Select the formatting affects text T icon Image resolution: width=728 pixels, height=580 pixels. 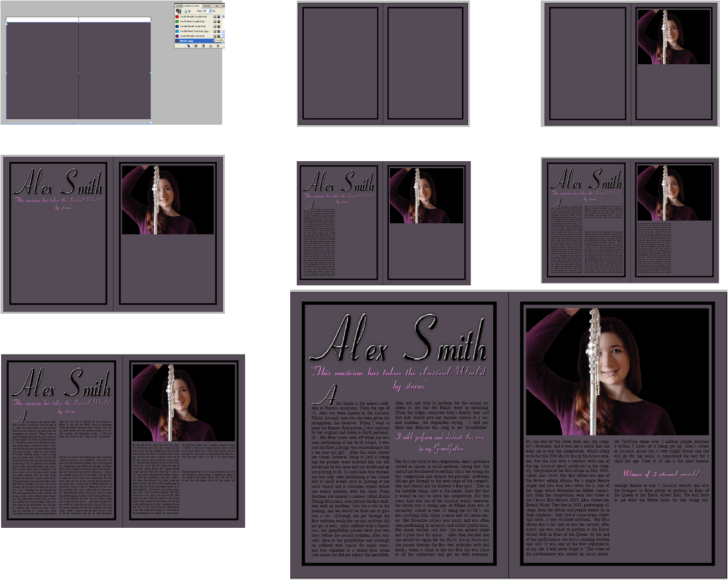[189, 11]
